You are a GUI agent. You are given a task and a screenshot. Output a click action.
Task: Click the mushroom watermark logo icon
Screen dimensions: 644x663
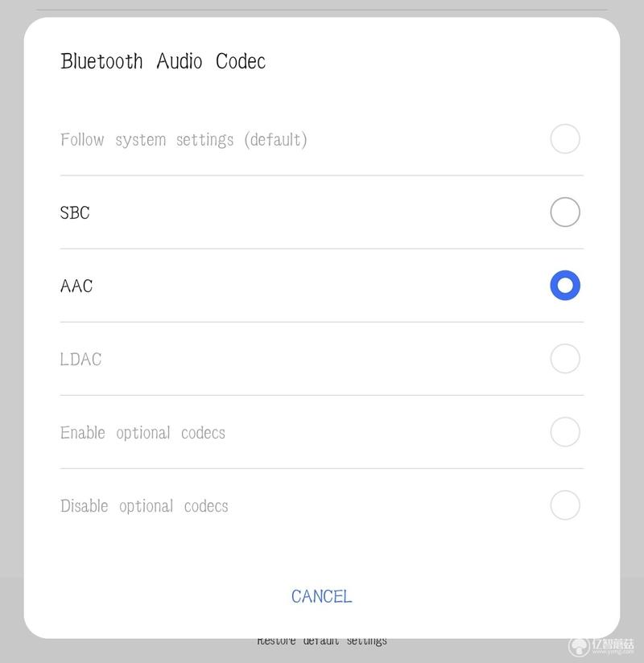click(579, 647)
